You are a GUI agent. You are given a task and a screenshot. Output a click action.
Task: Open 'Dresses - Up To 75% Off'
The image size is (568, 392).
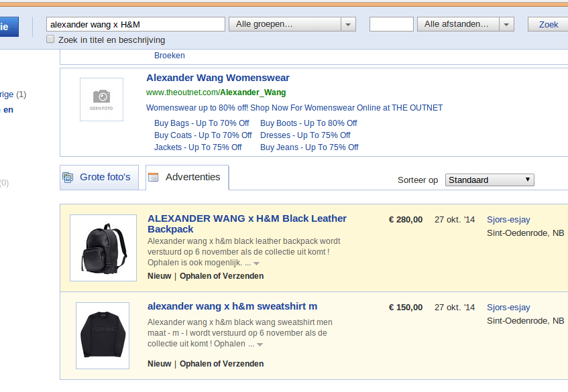tap(305, 135)
